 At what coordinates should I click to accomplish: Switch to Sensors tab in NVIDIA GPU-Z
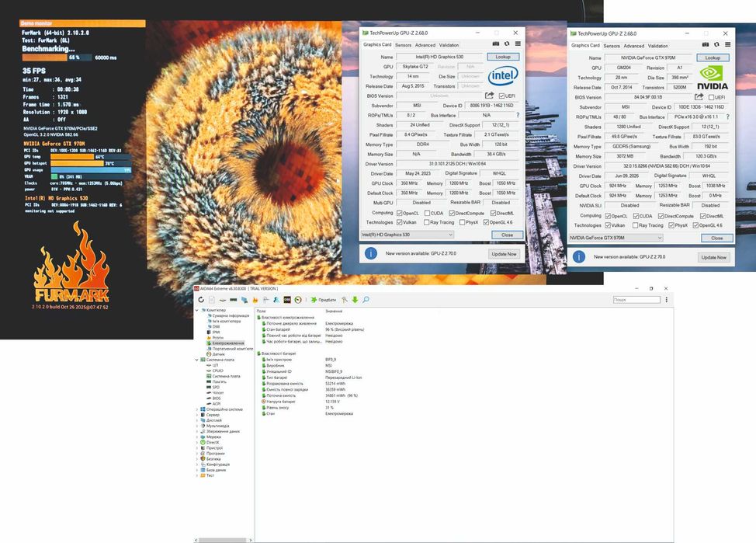[612, 46]
